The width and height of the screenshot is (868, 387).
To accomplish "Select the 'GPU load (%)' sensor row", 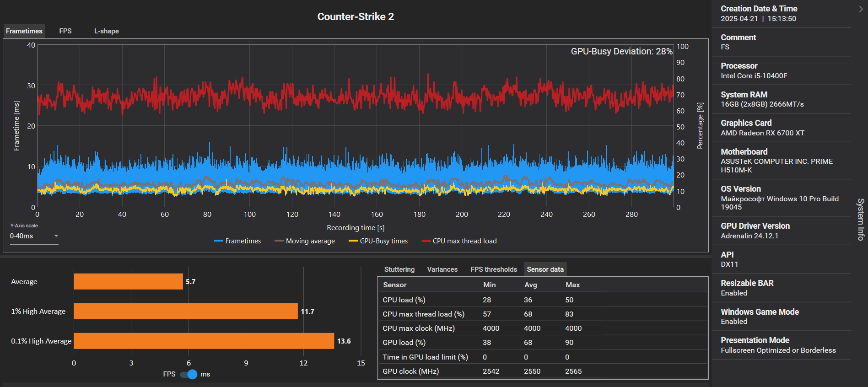I will click(x=543, y=342).
